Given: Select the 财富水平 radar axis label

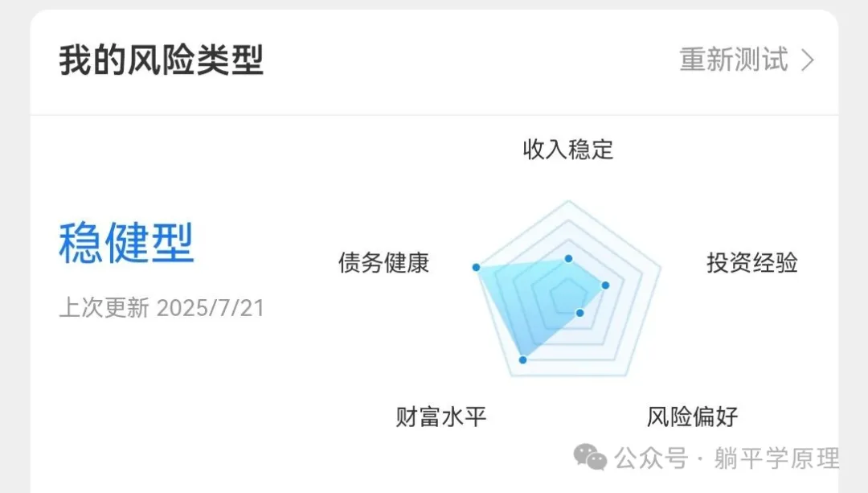Looking at the screenshot, I should (441, 417).
